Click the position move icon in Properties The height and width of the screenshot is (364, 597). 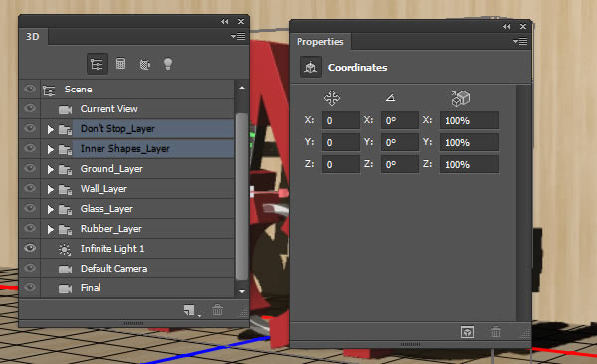(332, 98)
